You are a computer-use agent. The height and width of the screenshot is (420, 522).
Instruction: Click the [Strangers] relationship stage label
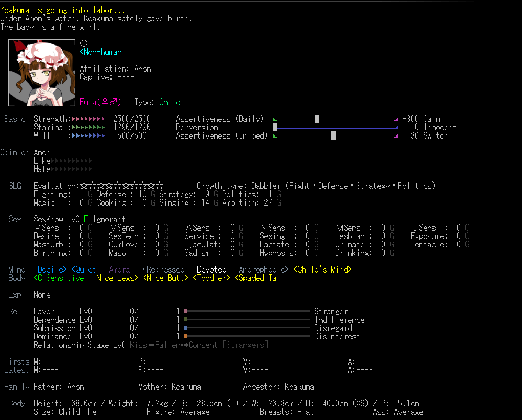click(x=245, y=345)
